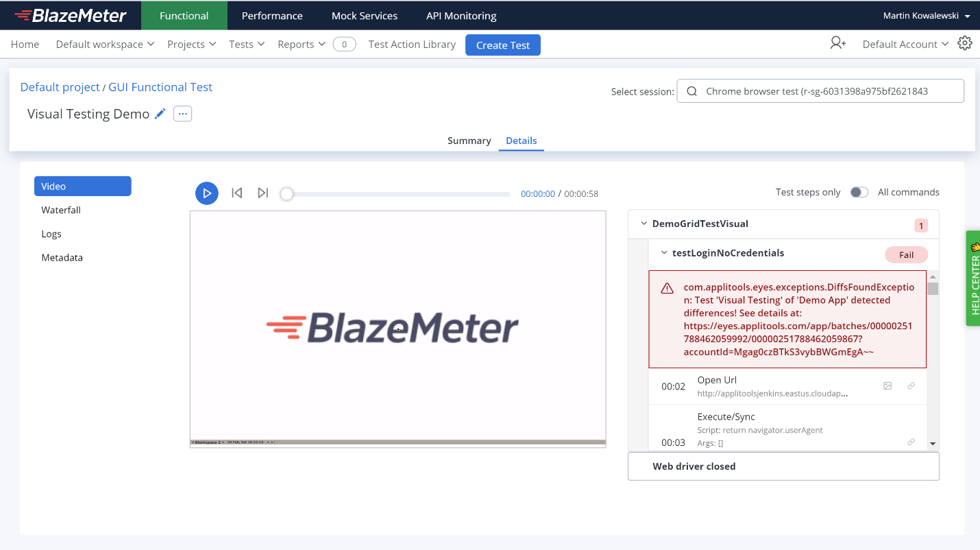This screenshot has height=550, width=980.
Task: Open the Default Account dropdown
Action: pos(905,45)
